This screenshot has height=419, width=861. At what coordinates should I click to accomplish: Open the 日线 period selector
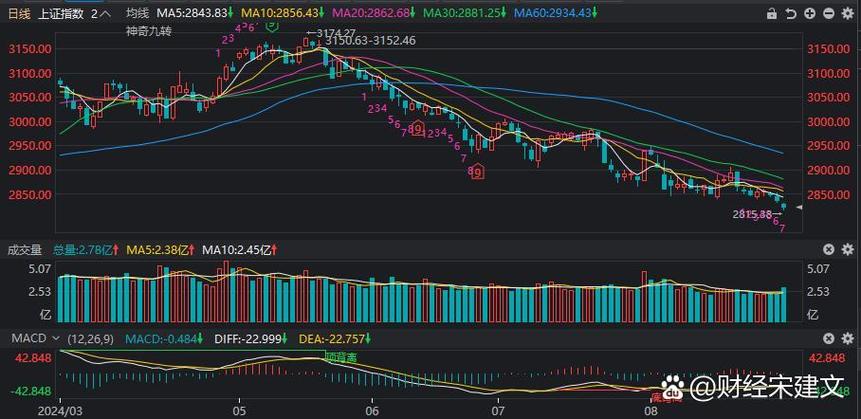click(18, 14)
